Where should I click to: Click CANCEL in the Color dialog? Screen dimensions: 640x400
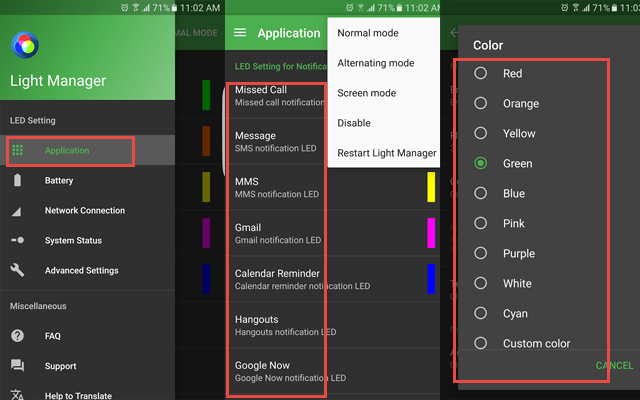(x=614, y=365)
